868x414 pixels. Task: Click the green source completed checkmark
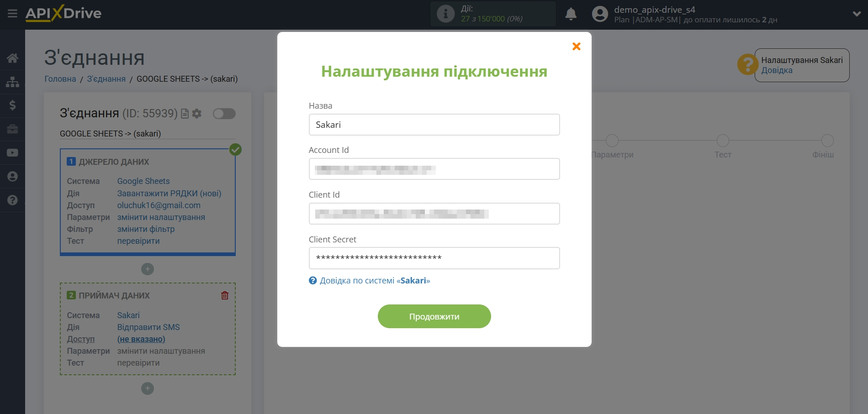[235, 150]
